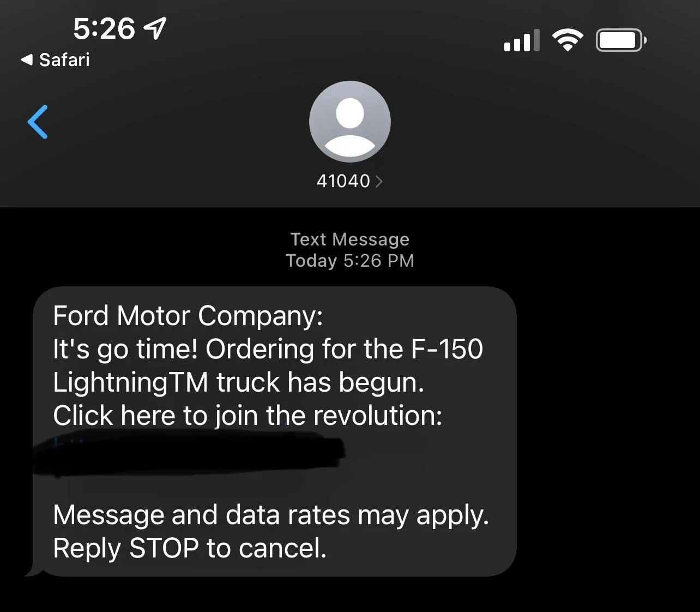
Task: Tap "Click here to join the revolution:" text
Action: tap(248, 416)
